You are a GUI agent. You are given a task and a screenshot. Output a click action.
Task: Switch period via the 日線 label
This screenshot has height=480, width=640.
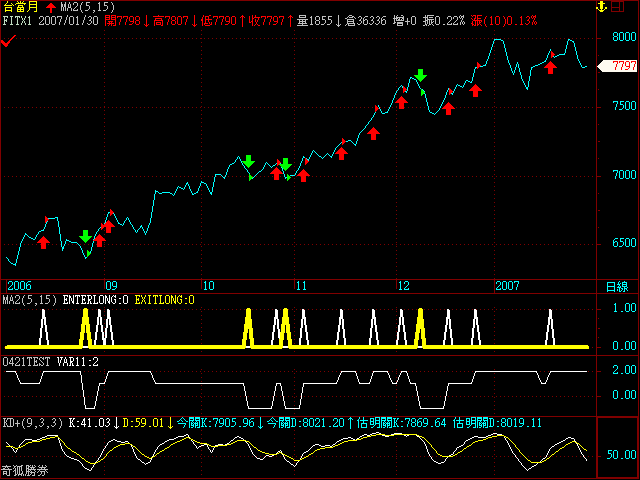[617, 287]
